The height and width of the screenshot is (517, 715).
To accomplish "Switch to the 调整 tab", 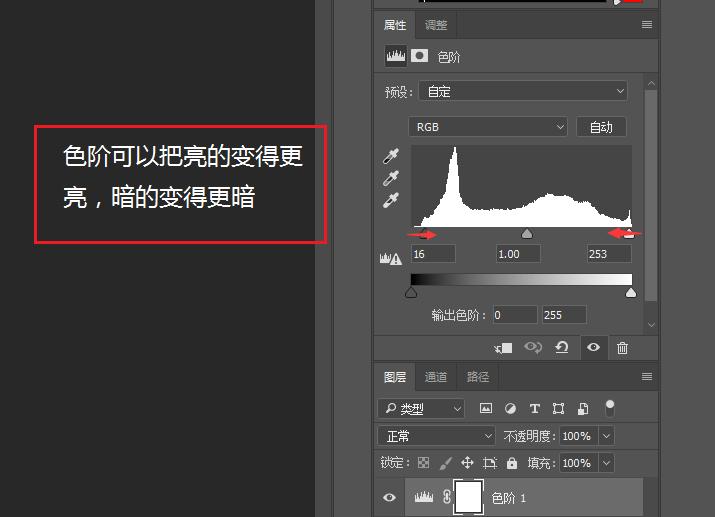I will [436, 25].
